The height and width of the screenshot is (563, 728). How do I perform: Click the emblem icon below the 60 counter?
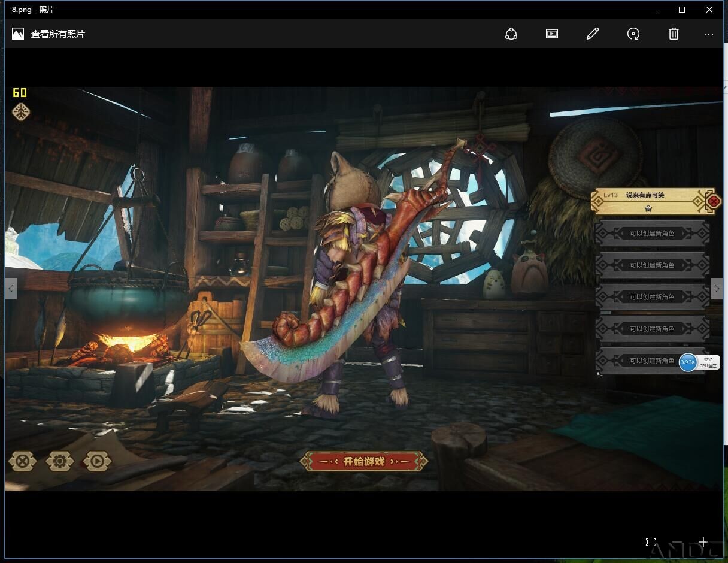[x=21, y=111]
